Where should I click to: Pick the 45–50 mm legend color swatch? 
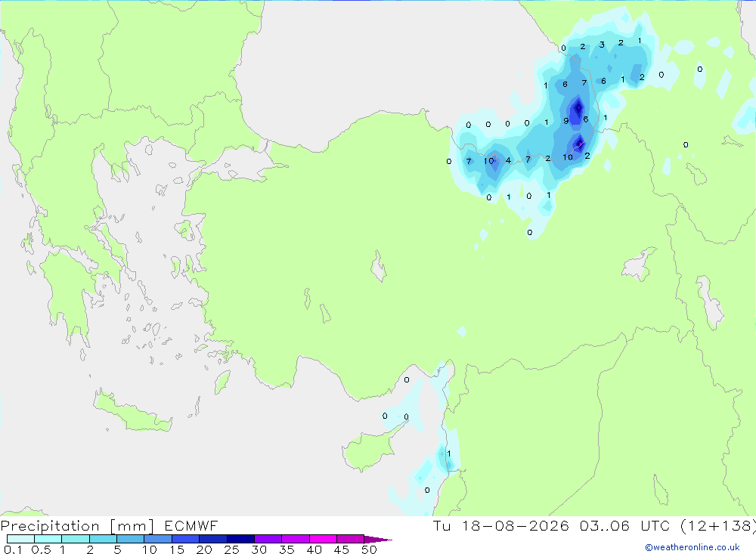click(351, 539)
